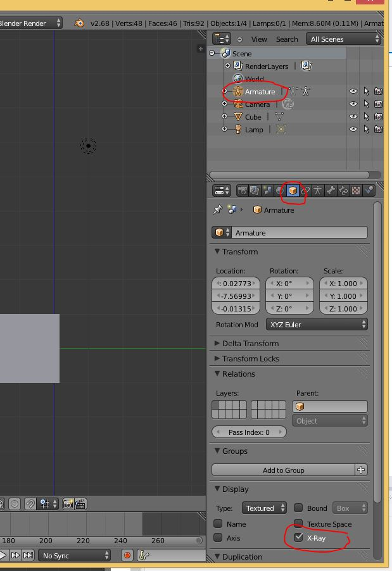The width and height of the screenshot is (392, 571).
Task: Open the All Scenes display mode dropdown
Action: coord(344,39)
